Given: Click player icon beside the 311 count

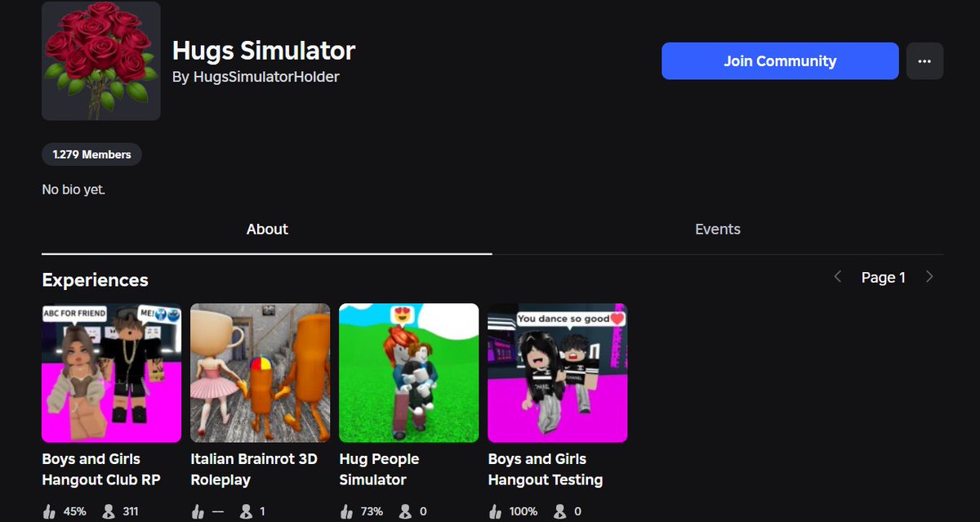Looking at the screenshot, I should point(109,511).
